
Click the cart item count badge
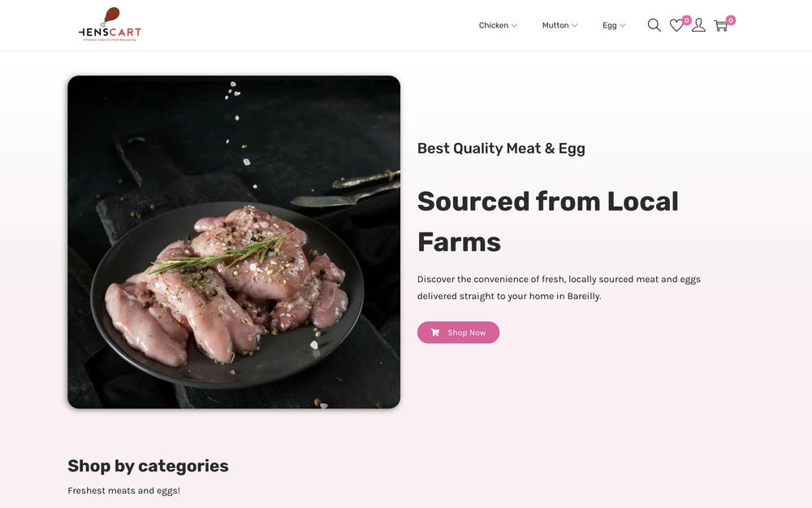point(731,20)
